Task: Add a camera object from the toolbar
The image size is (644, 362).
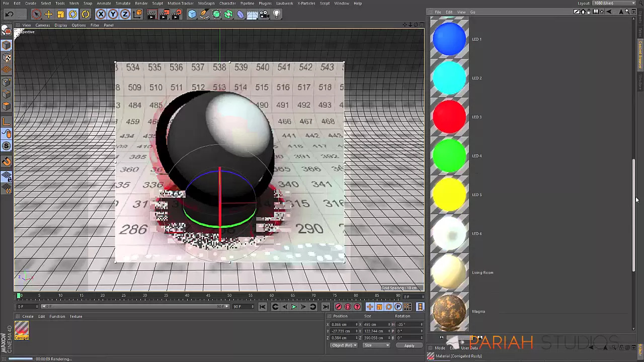Action: pyautogui.click(x=265, y=15)
